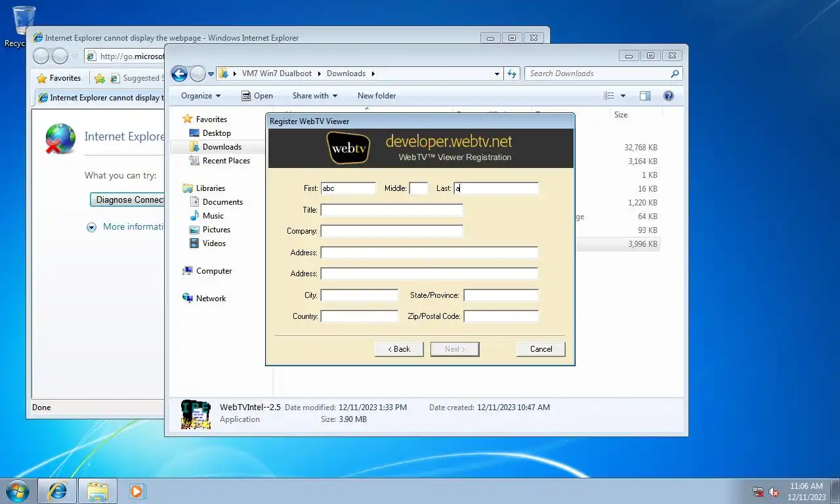
Task: Open view options dropdown arrow
Action: pos(623,96)
